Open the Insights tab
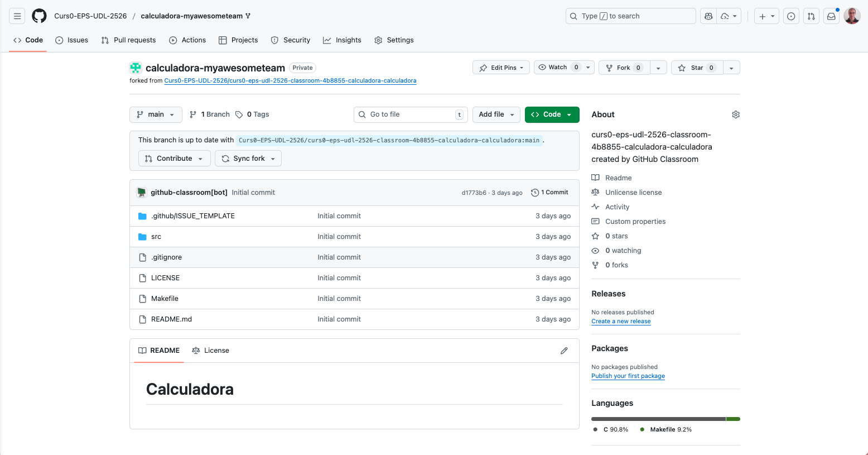Screen dimensions: 868x455 [x=342, y=40]
